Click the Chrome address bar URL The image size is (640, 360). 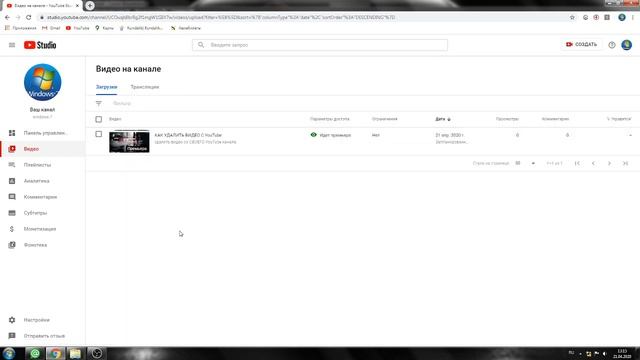coord(220,18)
